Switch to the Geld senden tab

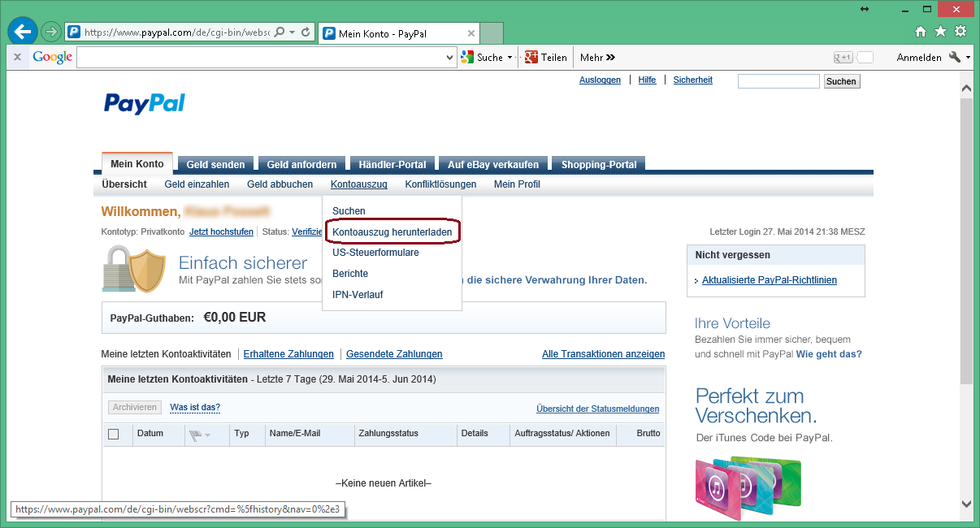point(215,164)
